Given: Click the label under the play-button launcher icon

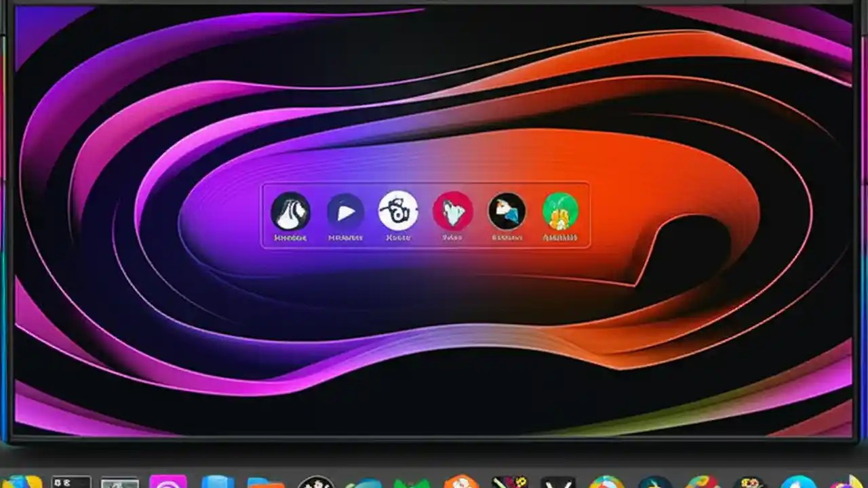Looking at the screenshot, I should pos(346,237).
